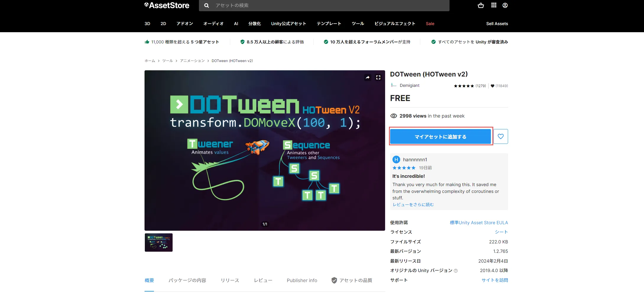Viewport: 644px width, 301px height.
Task: Click the help icon beside Unity バージョン
Action: (456, 271)
